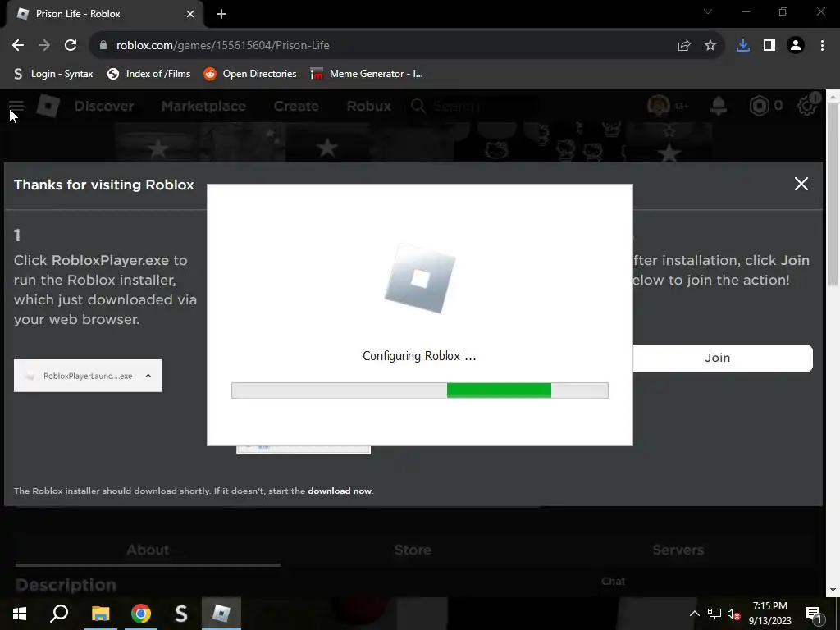This screenshot has height=630, width=840.
Task: Open the Roblox user avatar profile
Action: pyautogui.click(x=659, y=106)
